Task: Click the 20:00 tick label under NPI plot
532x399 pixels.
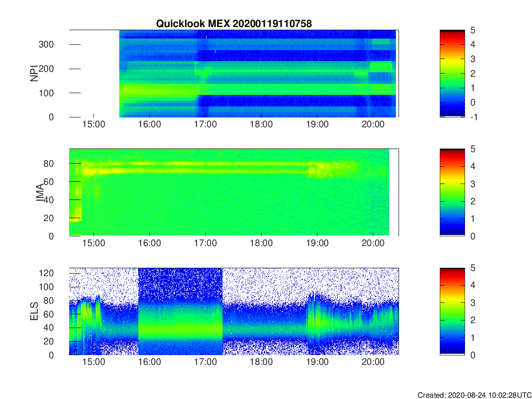Action: (373, 125)
